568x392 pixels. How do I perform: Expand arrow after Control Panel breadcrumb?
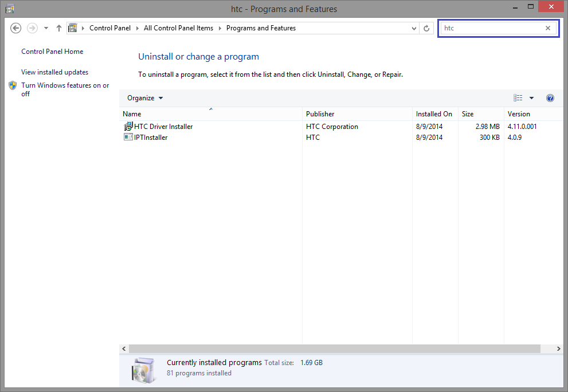click(x=138, y=28)
